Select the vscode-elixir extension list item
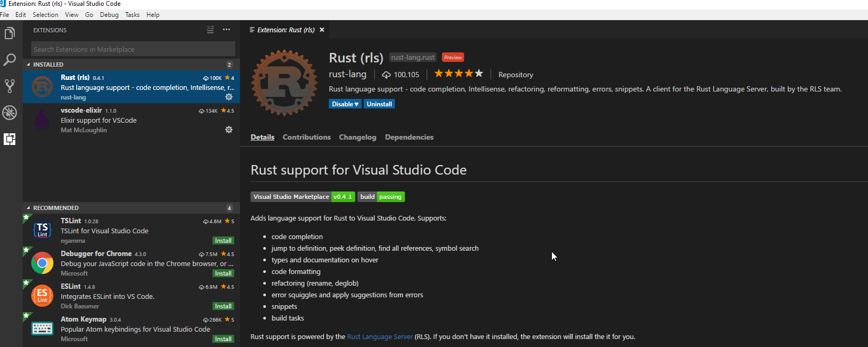Viewport: 868px width, 347px height. [131, 120]
